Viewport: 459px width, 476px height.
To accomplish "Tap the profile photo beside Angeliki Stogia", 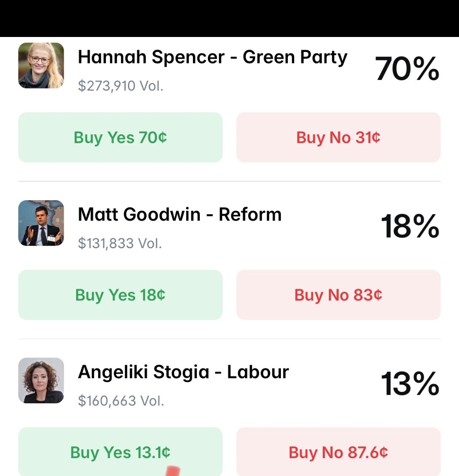I will (41, 380).
